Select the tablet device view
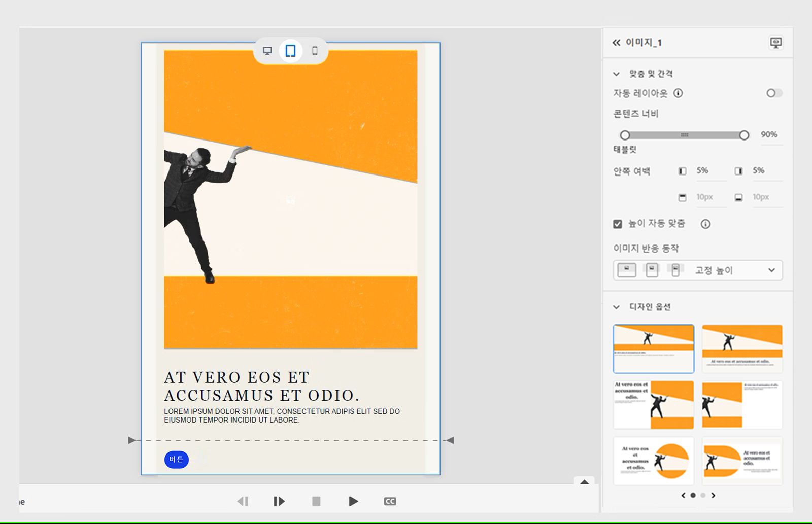This screenshot has height=524, width=812. (x=291, y=51)
